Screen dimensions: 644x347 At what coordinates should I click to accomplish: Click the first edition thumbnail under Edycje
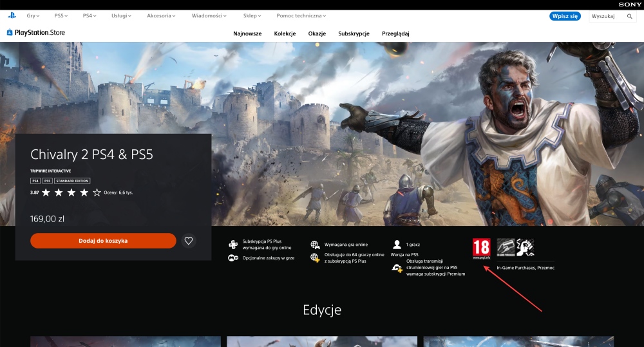[126, 341]
